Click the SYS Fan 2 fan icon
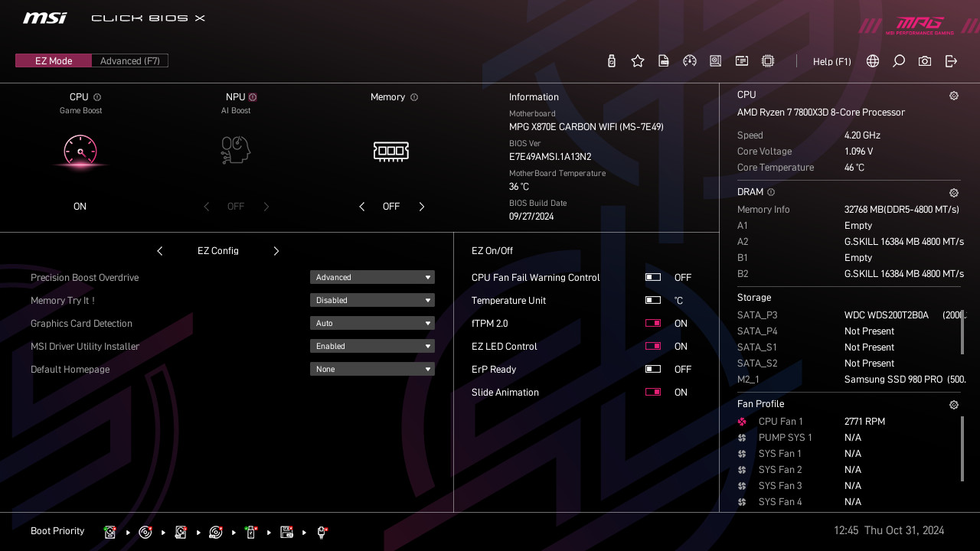Screen dimensions: 980x551 point(742,470)
